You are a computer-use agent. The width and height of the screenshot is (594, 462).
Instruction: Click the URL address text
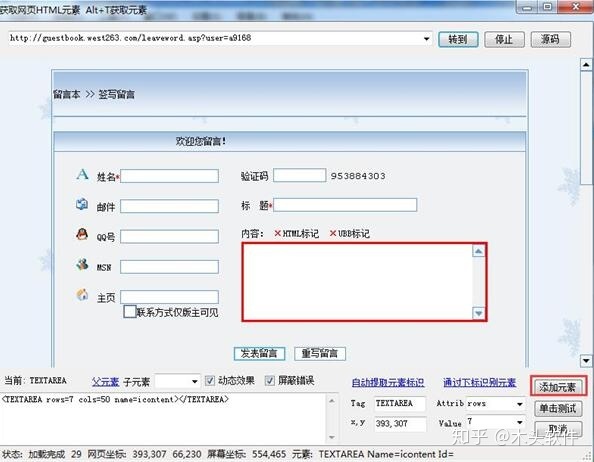tap(130, 38)
